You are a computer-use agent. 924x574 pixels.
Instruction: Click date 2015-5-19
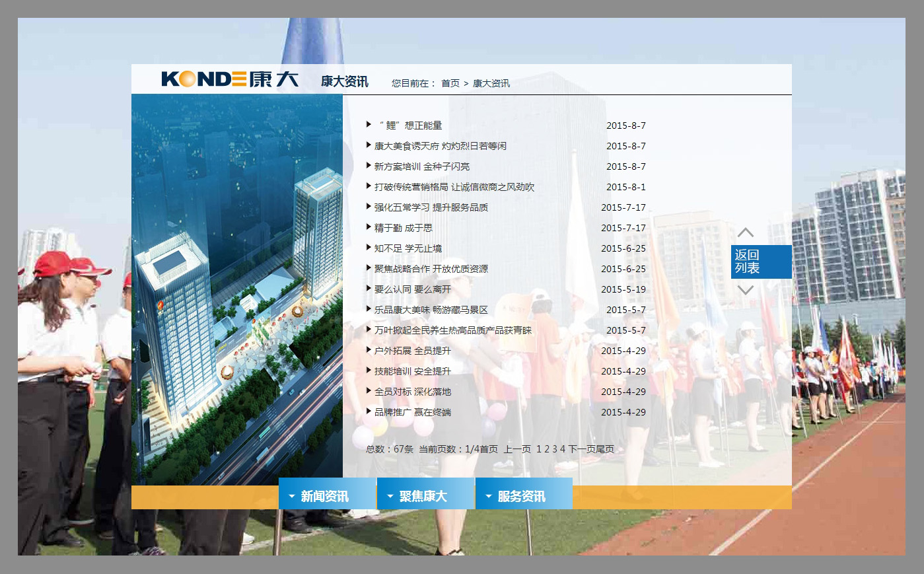pos(623,289)
